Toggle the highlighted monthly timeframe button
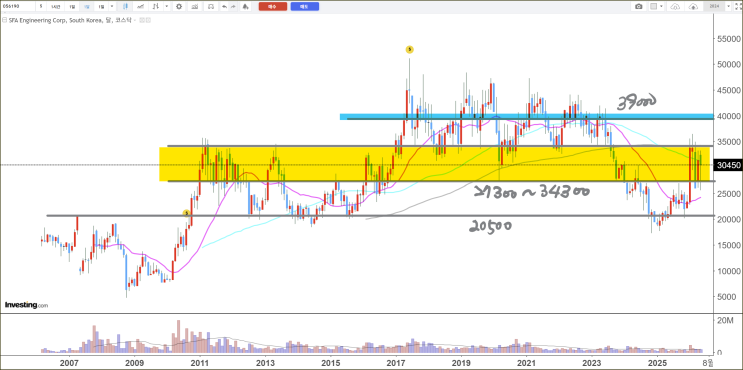The image size is (743, 370). pos(86,6)
